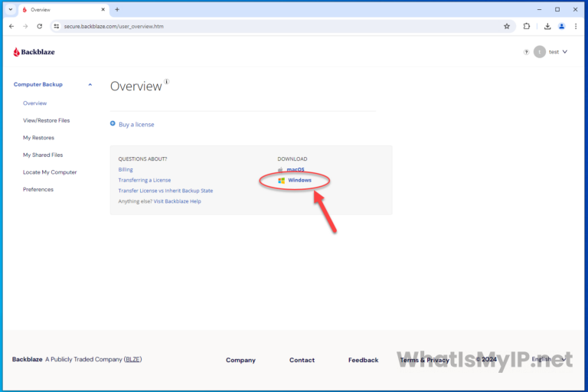Click the BLZE ticker link
The image size is (588, 392).
[x=132, y=359]
